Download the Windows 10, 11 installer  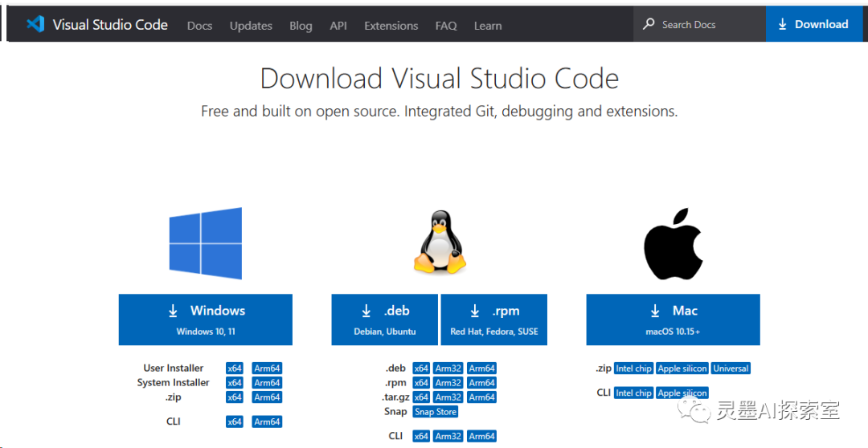[206, 320]
